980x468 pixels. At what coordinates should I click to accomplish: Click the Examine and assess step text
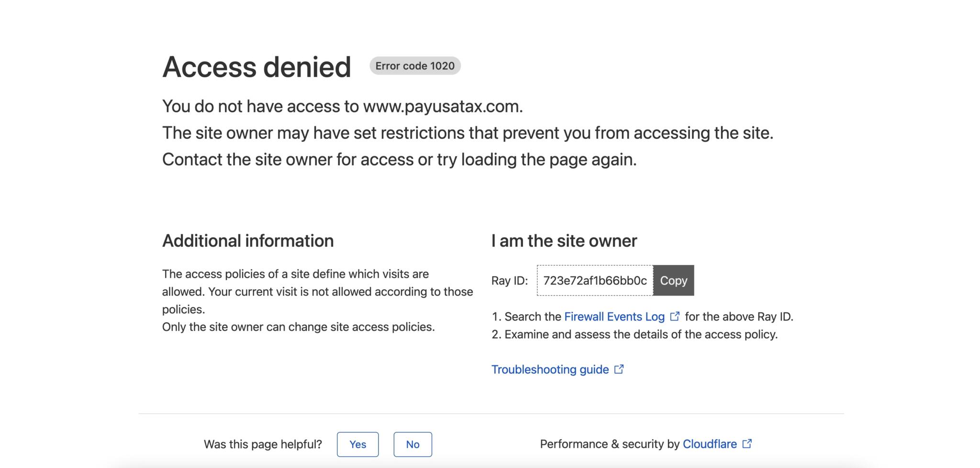pyautogui.click(x=641, y=334)
